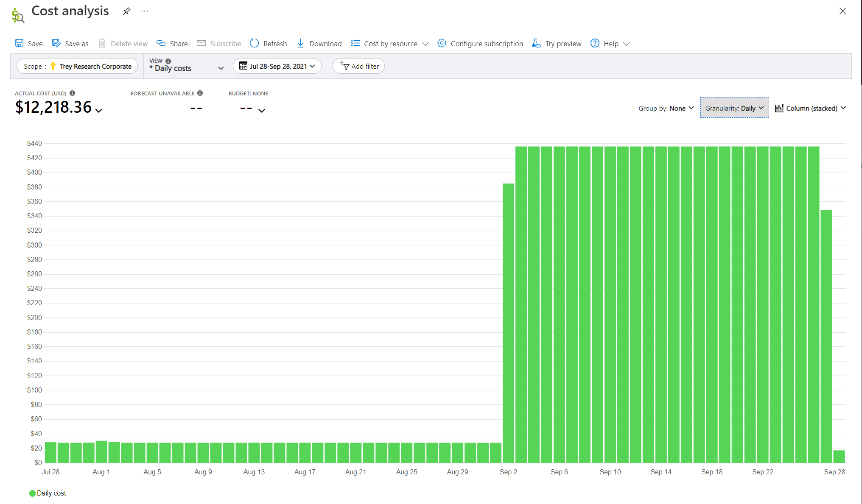Image resolution: width=862 pixels, height=504 pixels.
Task: Click the Save as icon
Action: (56, 43)
